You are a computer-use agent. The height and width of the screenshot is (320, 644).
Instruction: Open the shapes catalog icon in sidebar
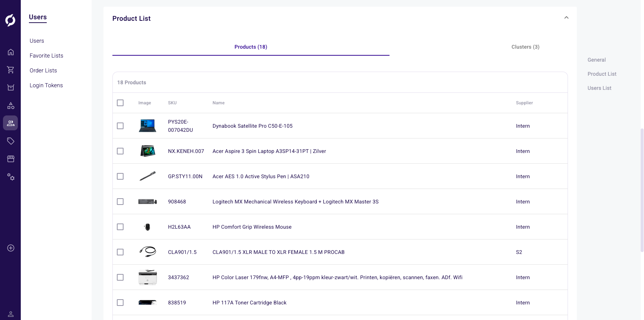11,105
